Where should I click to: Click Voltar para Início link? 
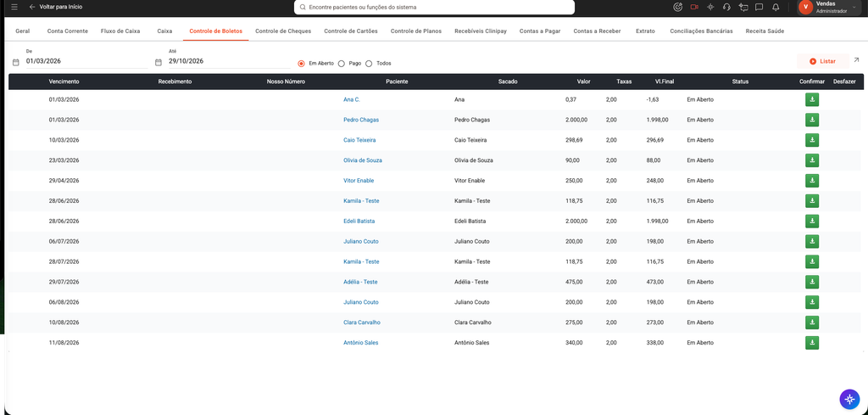(x=61, y=7)
